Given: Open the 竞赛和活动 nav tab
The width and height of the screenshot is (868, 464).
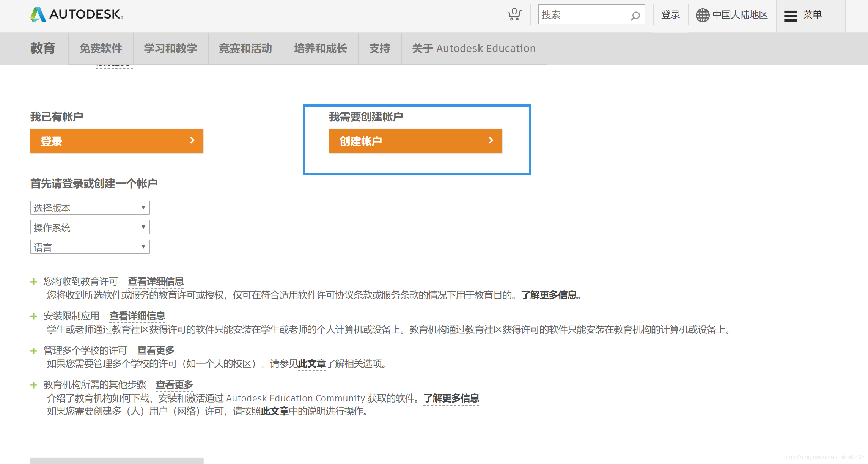Looking at the screenshot, I should [x=245, y=48].
